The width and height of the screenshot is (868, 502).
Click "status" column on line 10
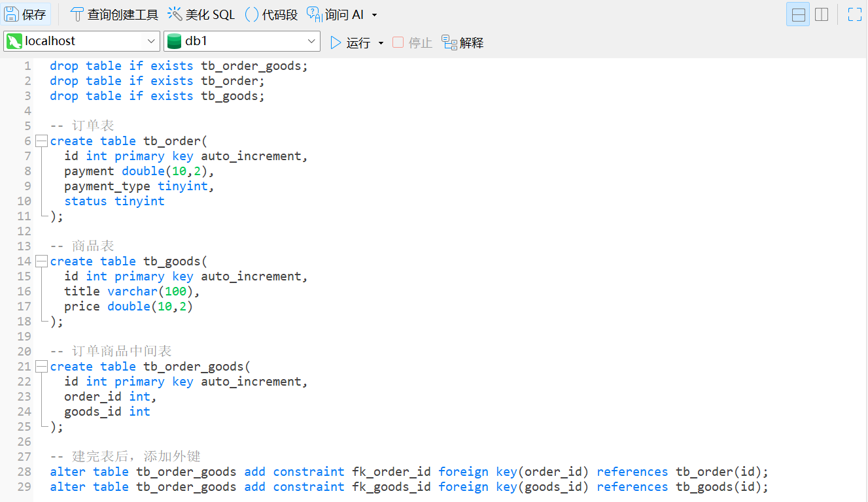pos(86,201)
